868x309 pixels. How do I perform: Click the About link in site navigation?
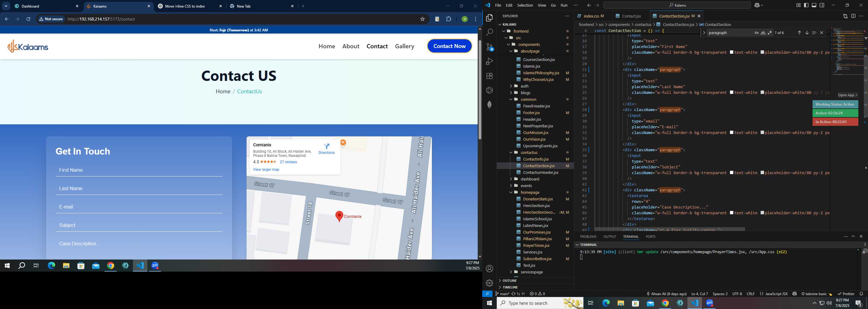tap(351, 46)
